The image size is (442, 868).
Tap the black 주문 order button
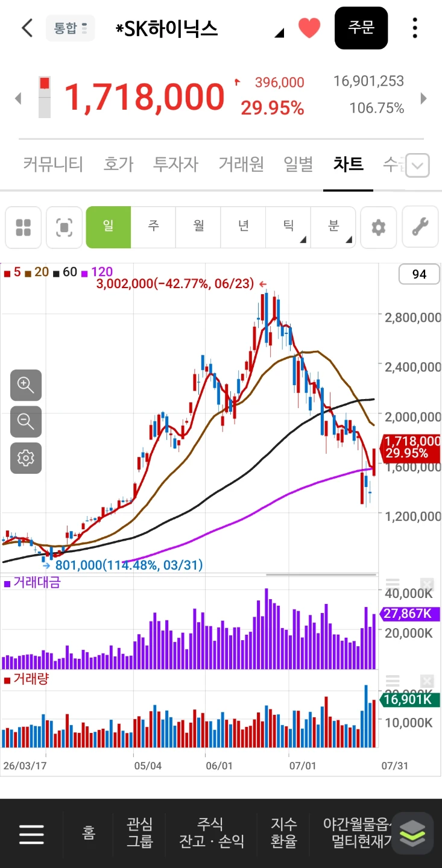pos(361,28)
